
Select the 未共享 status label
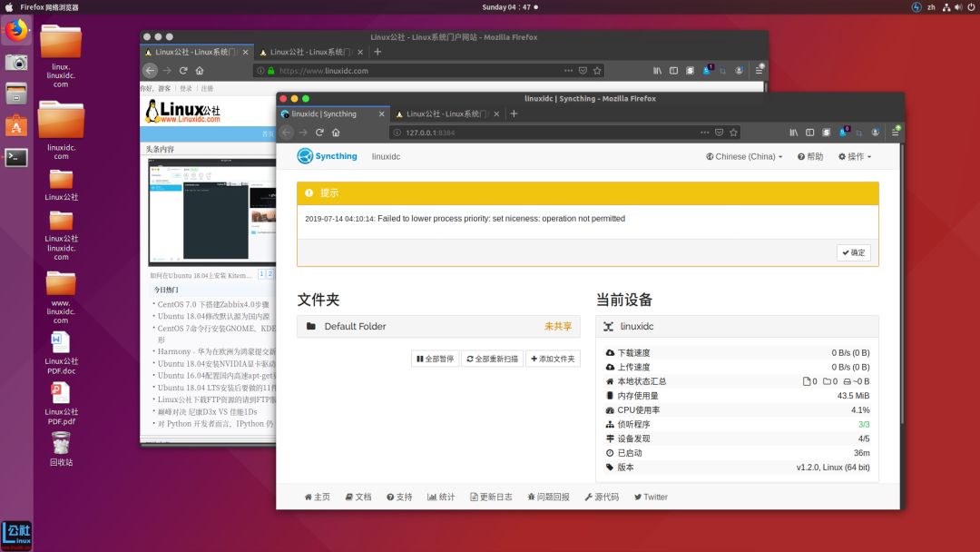point(557,326)
